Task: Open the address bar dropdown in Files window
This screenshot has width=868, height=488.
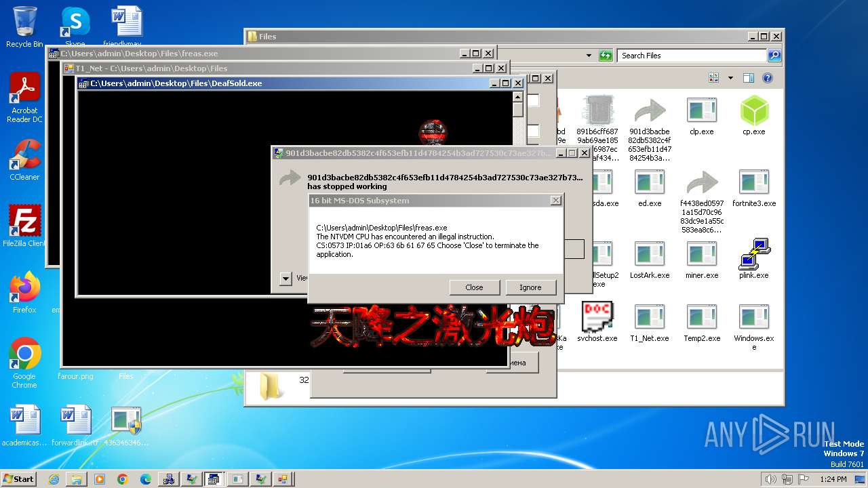Action: tap(589, 56)
